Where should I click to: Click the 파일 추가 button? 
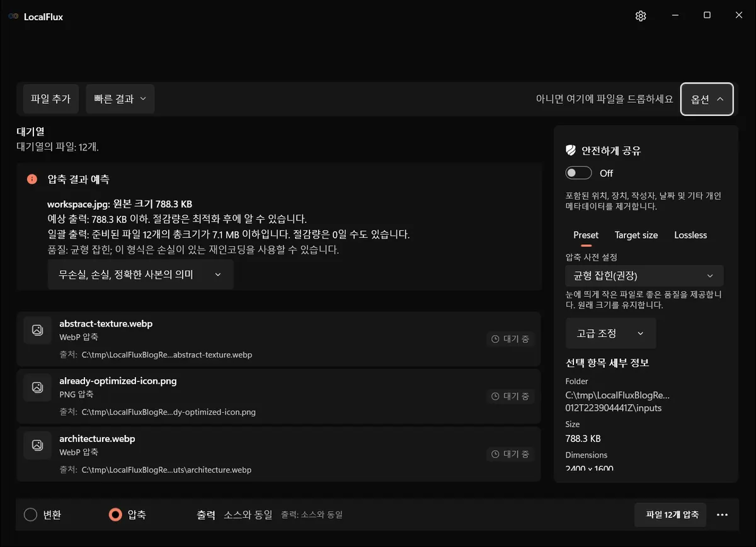pyautogui.click(x=51, y=99)
